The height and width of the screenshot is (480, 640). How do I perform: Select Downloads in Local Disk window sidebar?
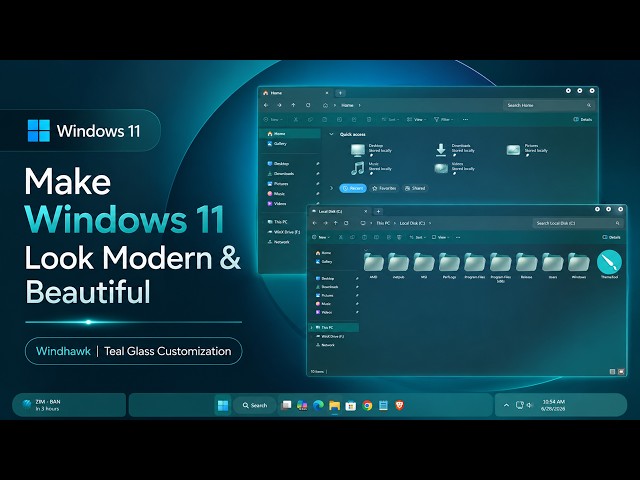coord(327,287)
